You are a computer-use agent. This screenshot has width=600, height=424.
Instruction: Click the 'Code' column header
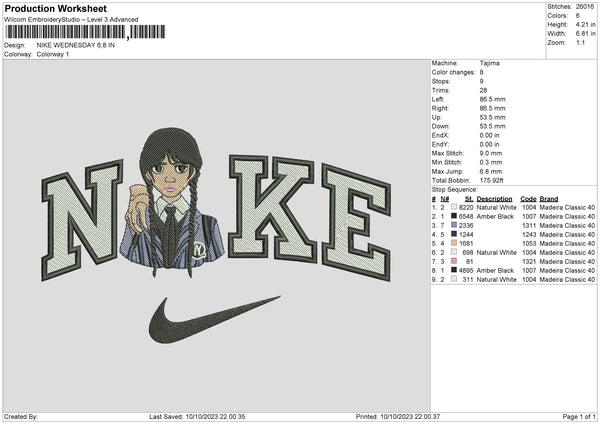[528, 199]
